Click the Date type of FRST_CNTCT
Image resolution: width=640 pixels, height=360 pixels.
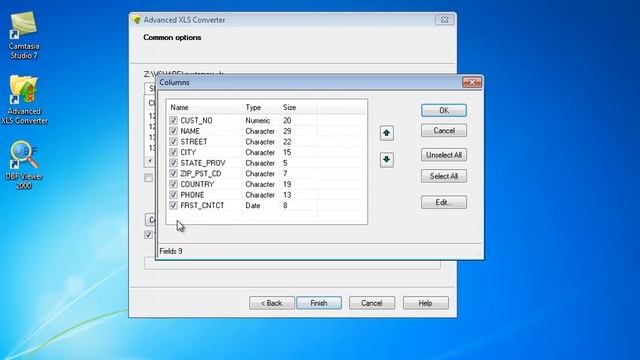[253, 205]
